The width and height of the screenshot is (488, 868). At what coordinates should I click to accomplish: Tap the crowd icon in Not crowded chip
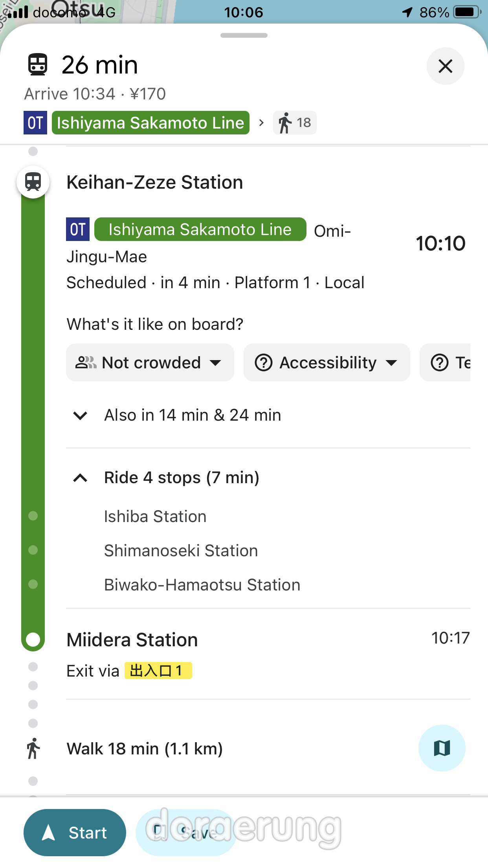pyautogui.click(x=86, y=362)
